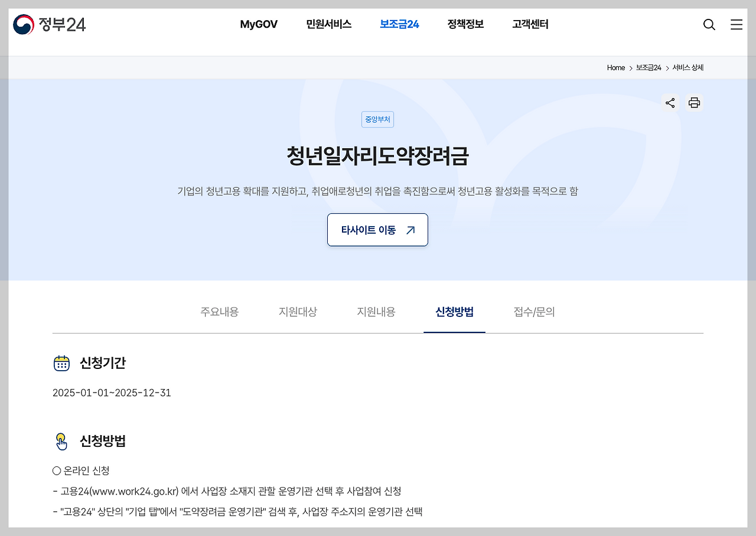This screenshot has height=536, width=756.
Task: Navigate to 보조금24 in the top menu
Action: tap(399, 24)
